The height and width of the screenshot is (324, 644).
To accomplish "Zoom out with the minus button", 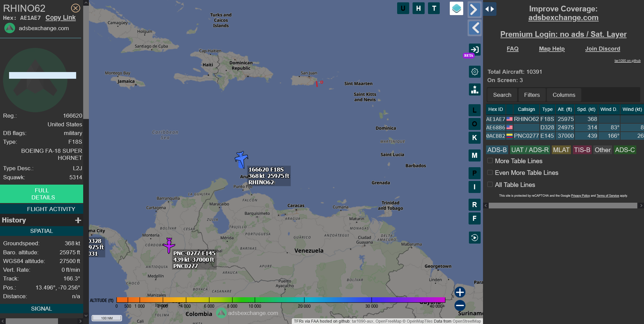I will 460,305.
